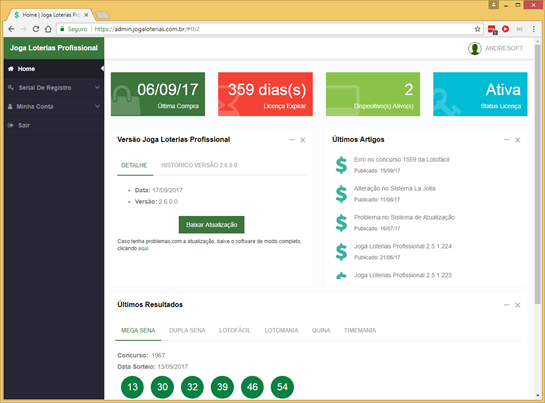Click dollar icon of Problema no Sistema de Atualização
This screenshot has height=403, width=545.
click(x=341, y=223)
